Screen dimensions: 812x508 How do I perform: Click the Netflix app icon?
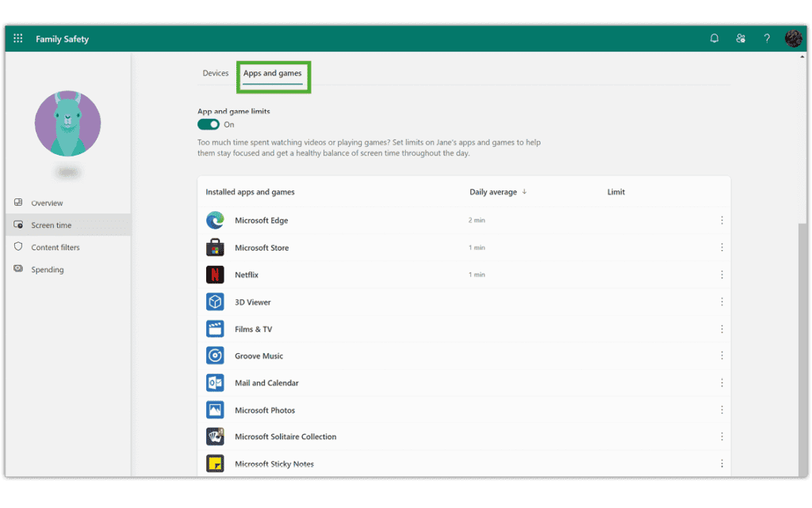click(x=215, y=274)
